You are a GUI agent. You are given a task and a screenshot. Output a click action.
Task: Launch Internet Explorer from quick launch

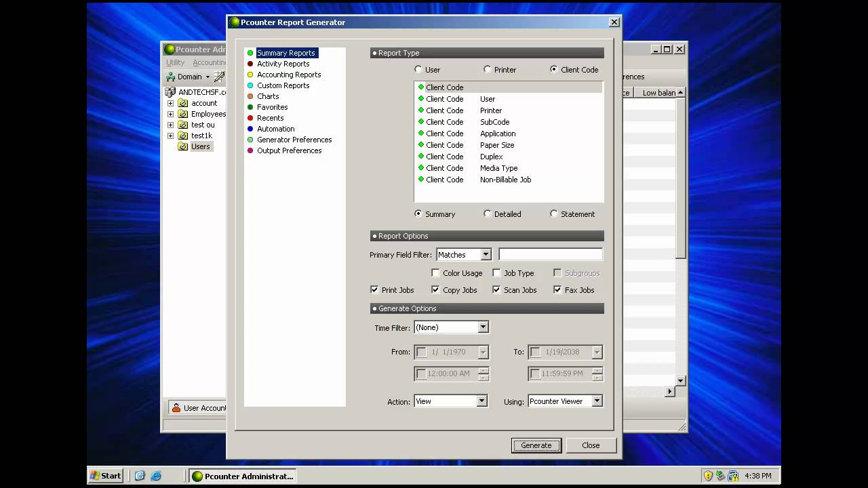[x=156, y=476]
